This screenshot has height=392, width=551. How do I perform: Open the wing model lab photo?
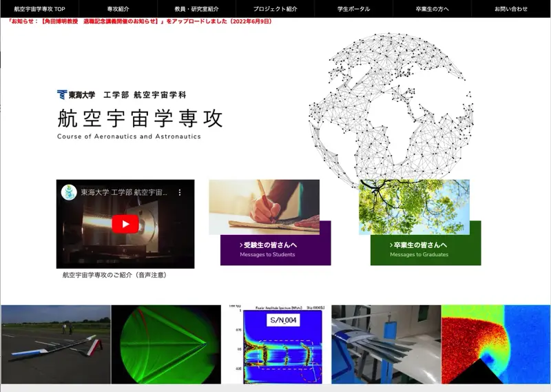pos(386,344)
